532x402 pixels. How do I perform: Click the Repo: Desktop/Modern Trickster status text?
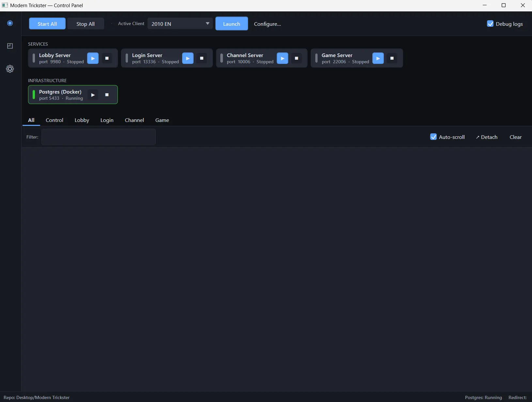37,397
